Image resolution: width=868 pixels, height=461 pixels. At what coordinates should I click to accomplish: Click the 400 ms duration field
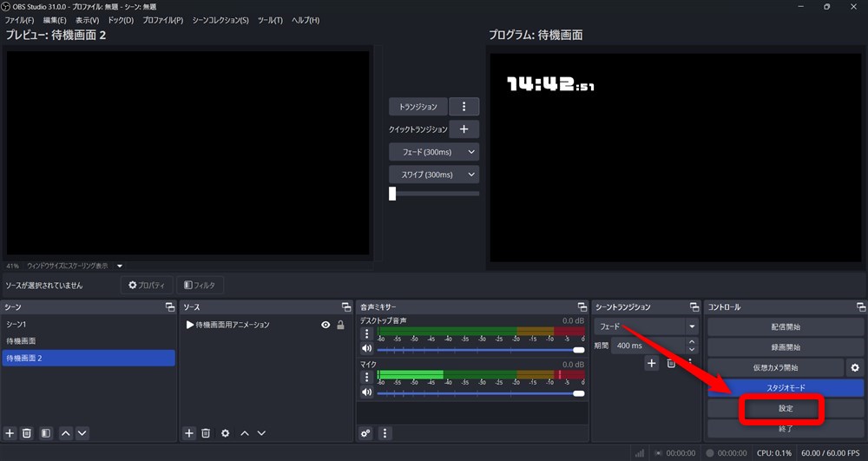[648, 346]
